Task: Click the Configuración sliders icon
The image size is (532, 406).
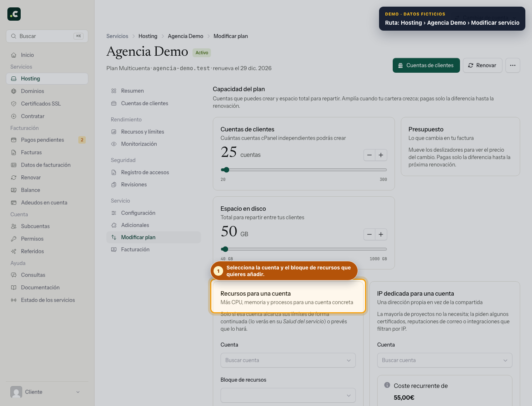Action: click(114, 213)
